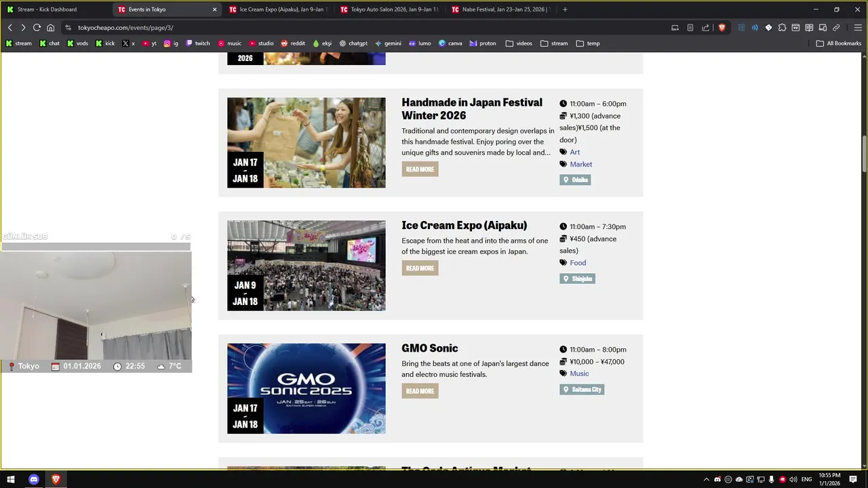
Task: Open the notification center icon
Action: tap(854, 480)
